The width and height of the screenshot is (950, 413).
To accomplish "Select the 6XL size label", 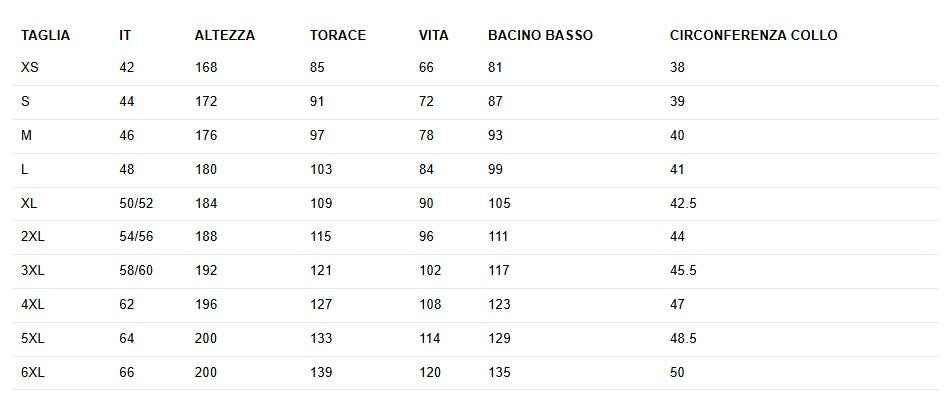I will [x=33, y=372].
